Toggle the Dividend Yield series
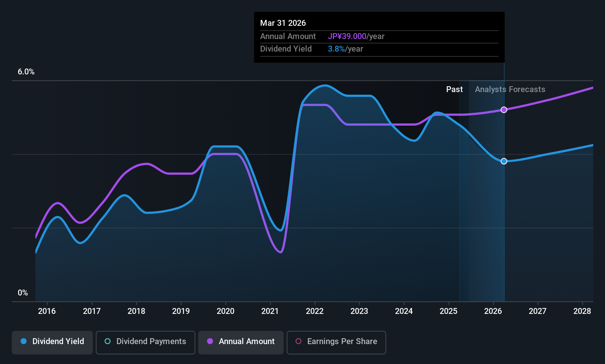Image resolution: width=605 pixels, height=364 pixels. pyautogui.click(x=52, y=342)
